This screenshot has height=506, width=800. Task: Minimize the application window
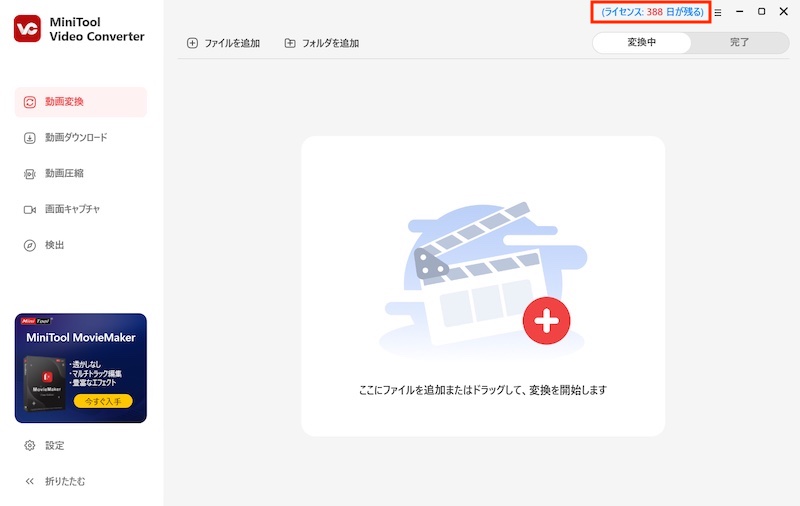[739, 12]
